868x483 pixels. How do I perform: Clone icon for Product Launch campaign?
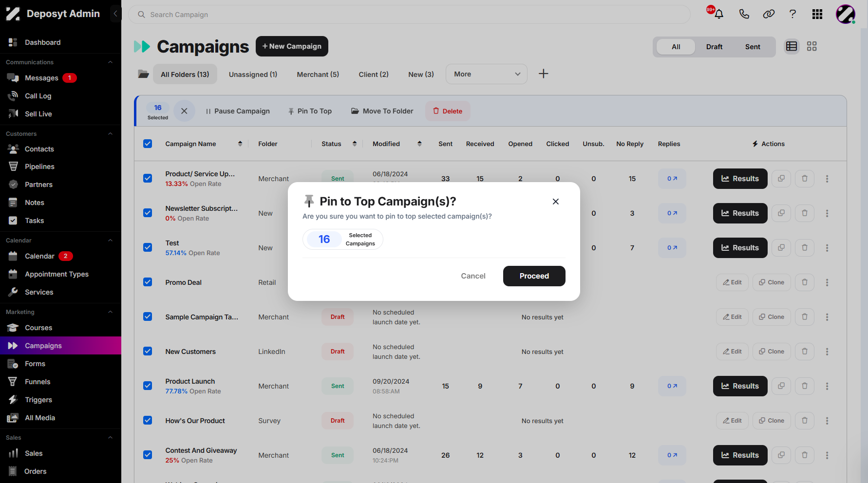[781, 386]
